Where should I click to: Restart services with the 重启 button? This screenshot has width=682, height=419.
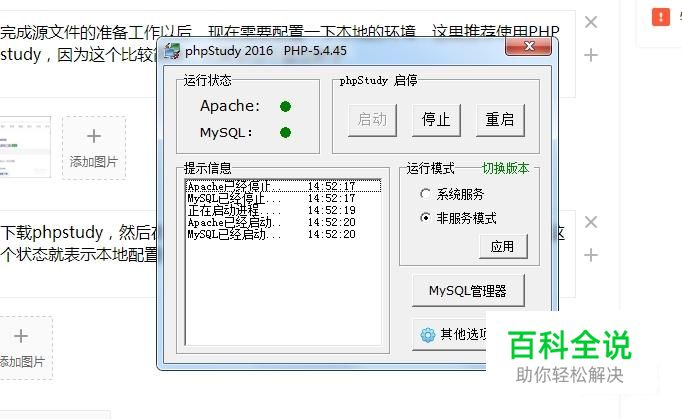tap(500, 120)
